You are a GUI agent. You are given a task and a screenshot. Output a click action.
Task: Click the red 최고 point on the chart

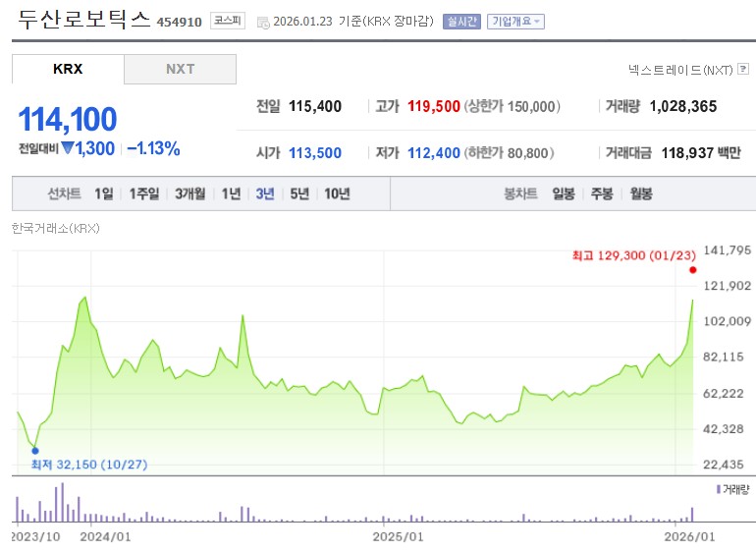click(x=693, y=270)
